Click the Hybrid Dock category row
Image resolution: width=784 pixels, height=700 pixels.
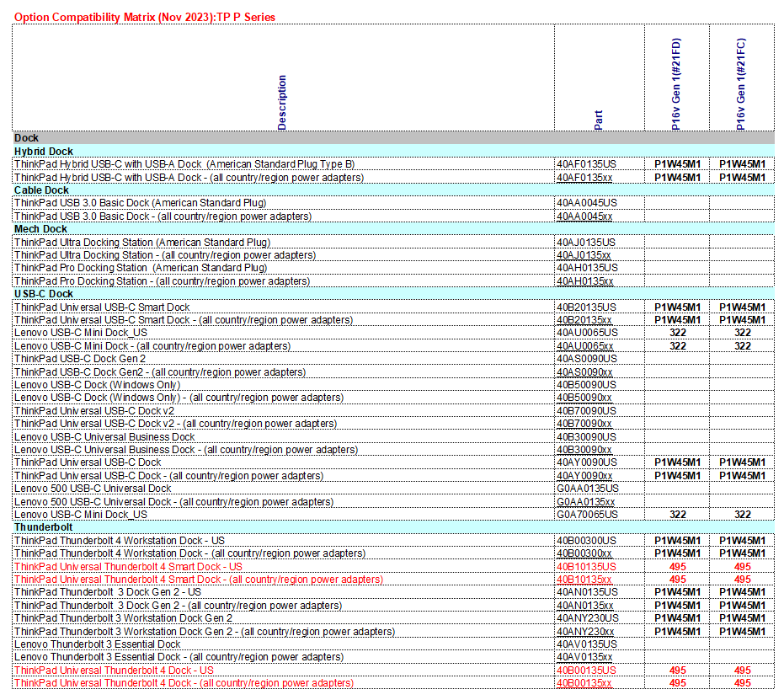(x=393, y=151)
